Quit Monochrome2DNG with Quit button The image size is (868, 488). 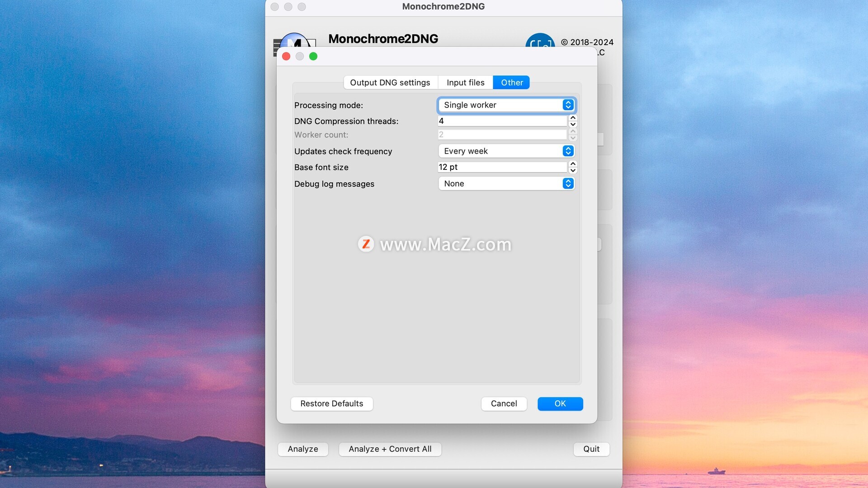(591, 449)
